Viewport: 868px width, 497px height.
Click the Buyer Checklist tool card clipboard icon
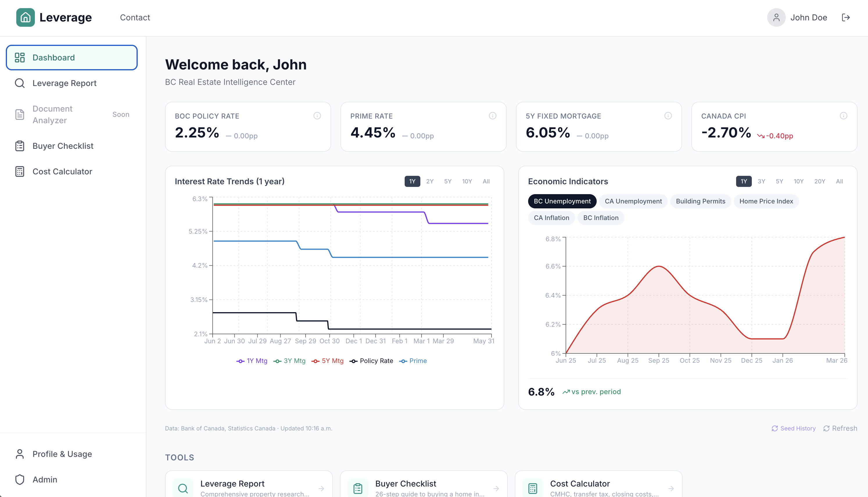[x=358, y=489]
